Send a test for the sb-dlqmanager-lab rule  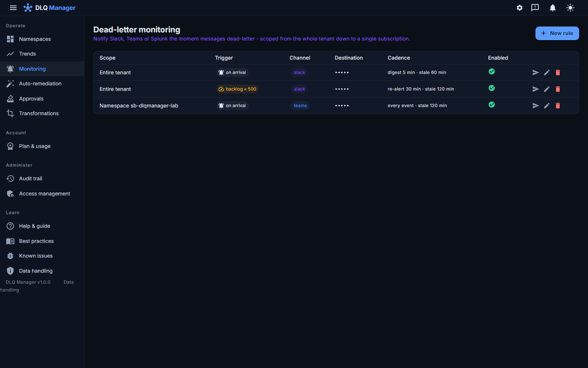[536, 106]
